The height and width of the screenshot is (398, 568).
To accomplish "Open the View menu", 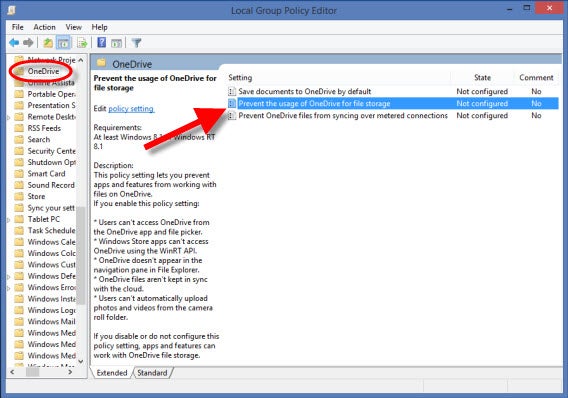I will (x=74, y=27).
